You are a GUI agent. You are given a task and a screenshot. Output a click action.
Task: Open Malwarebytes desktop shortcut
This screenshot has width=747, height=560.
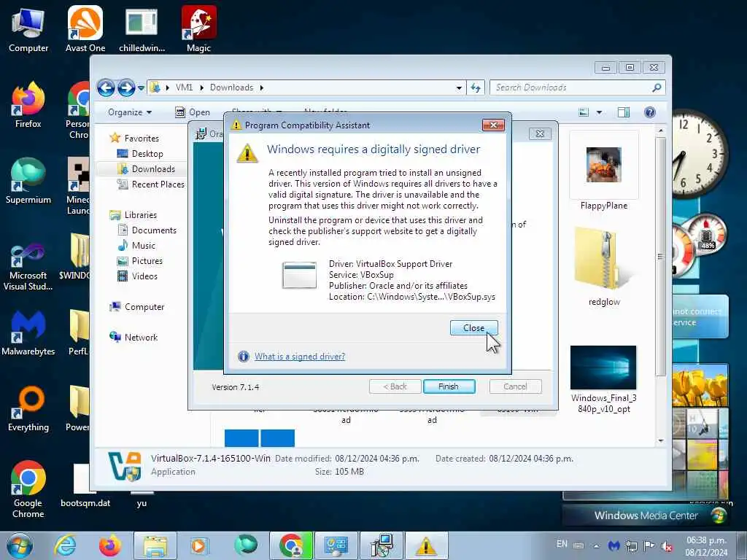pos(28,333)
